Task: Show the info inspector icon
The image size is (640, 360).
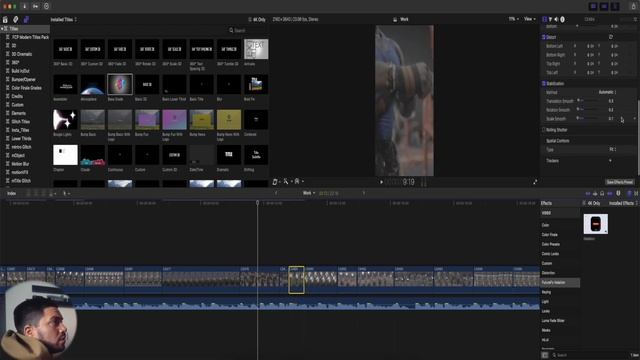Action: click(562, 19)
